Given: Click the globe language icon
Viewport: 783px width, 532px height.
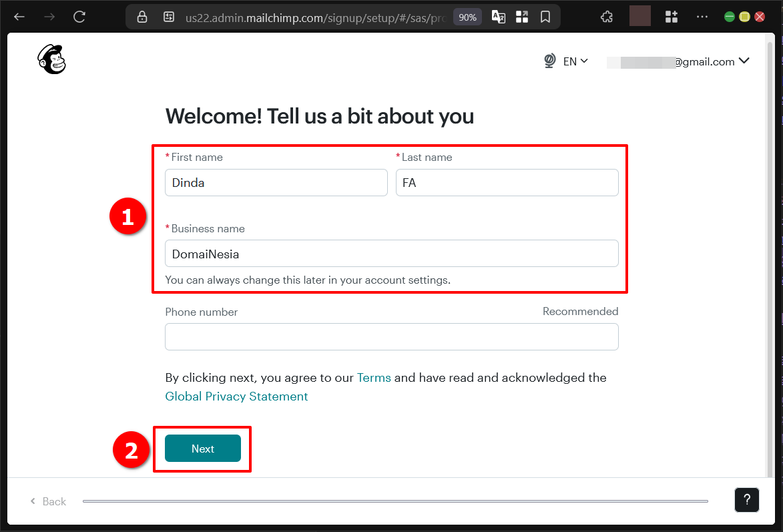Looking at the screenshot, I should pos(549,60).
